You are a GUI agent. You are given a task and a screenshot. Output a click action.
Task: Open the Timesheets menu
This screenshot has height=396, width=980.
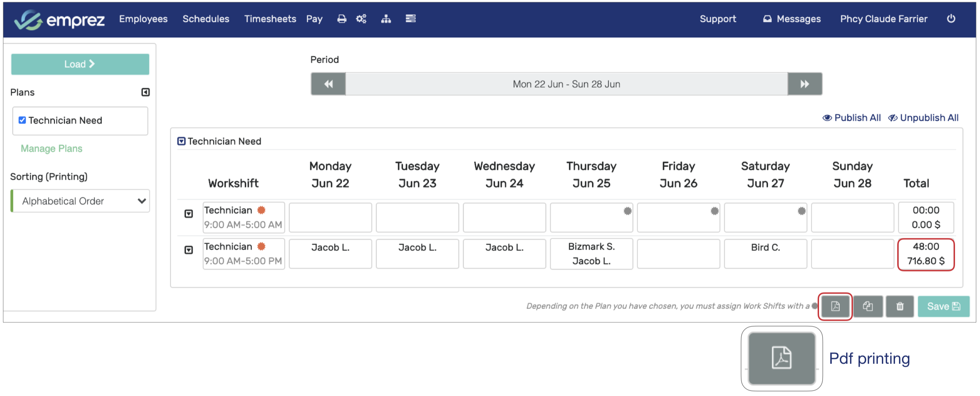(x=270, y=19)
